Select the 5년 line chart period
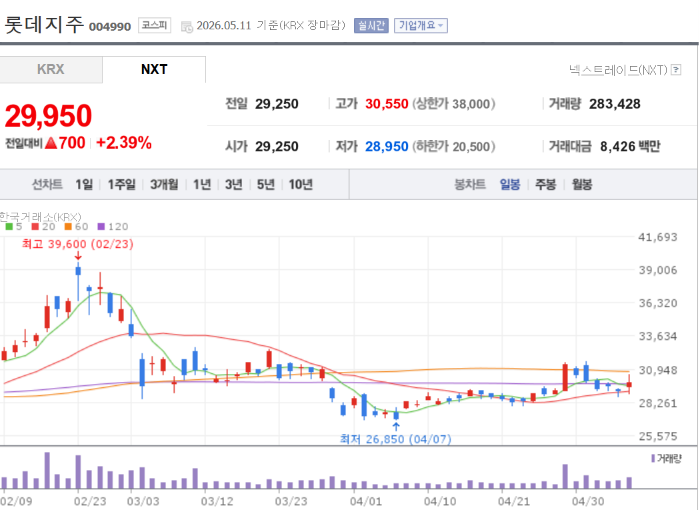 [x=266, y=184]
